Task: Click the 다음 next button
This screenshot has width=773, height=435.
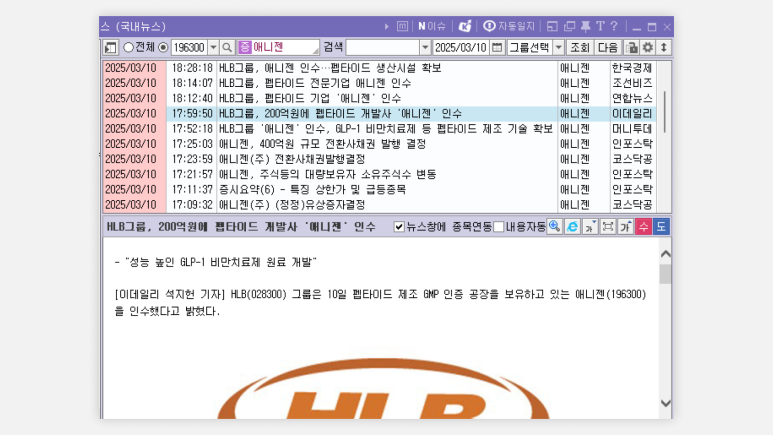Action: [x=607, y=48]
